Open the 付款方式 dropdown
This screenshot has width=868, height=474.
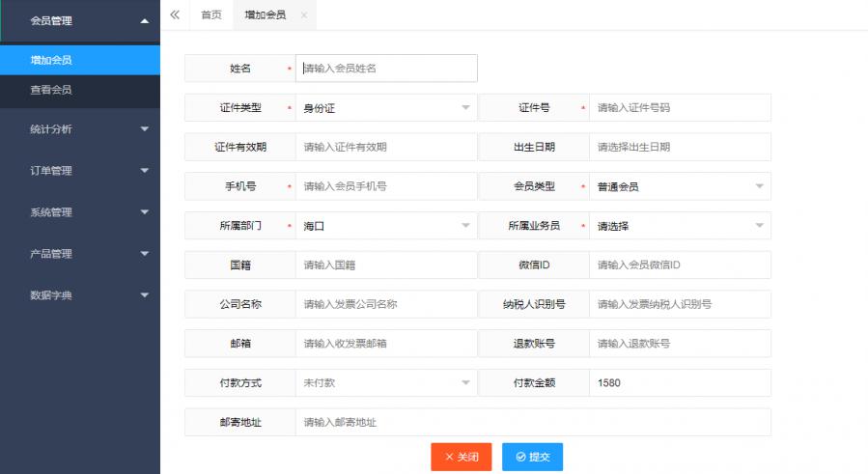click(x=386, y=383)
